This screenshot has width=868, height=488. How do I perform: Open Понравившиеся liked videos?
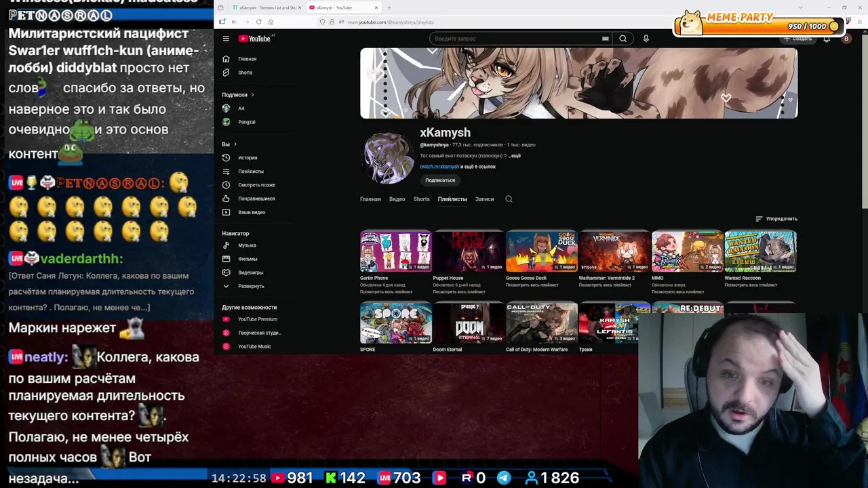[x=256, y=199]
